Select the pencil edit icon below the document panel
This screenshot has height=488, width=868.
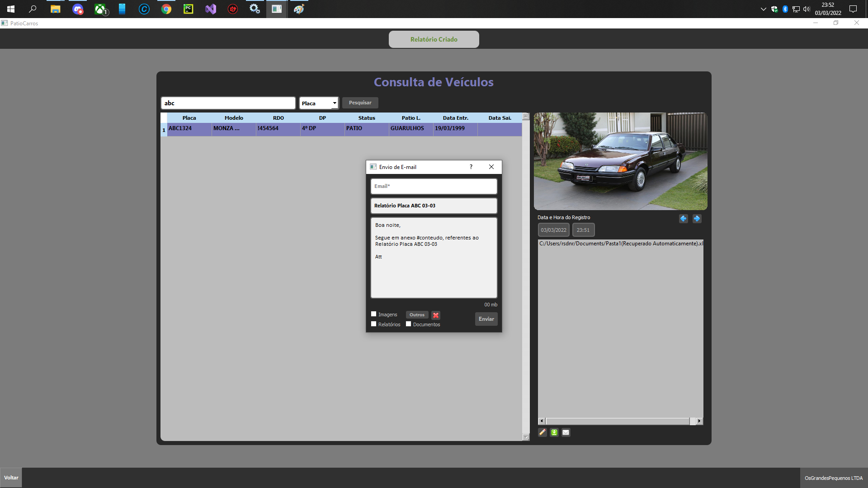542,432
